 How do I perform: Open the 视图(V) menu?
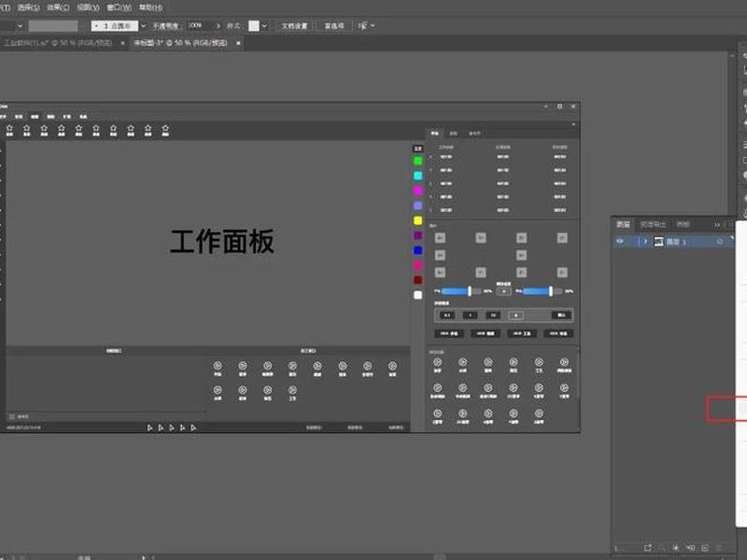click(88, 7)
